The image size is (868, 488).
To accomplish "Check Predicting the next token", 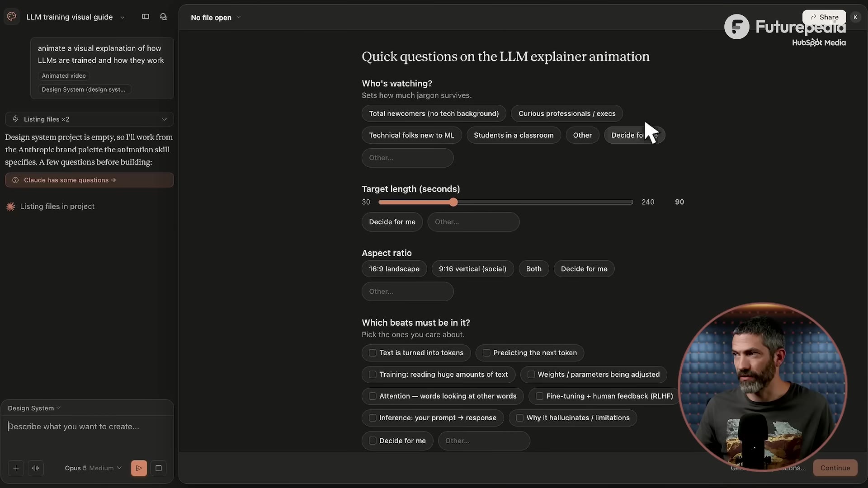I will 486,353.
